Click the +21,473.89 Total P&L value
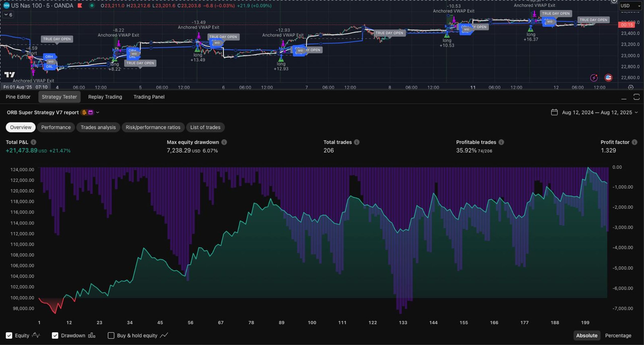The height and width of the screenshot is (345, 644). coord(22,151)
